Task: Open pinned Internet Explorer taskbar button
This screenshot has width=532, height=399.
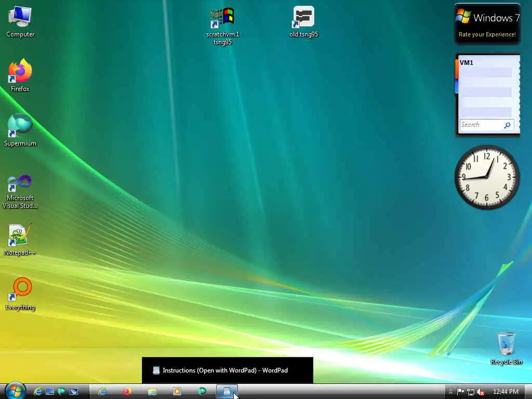Action: (x=102, y=392)
